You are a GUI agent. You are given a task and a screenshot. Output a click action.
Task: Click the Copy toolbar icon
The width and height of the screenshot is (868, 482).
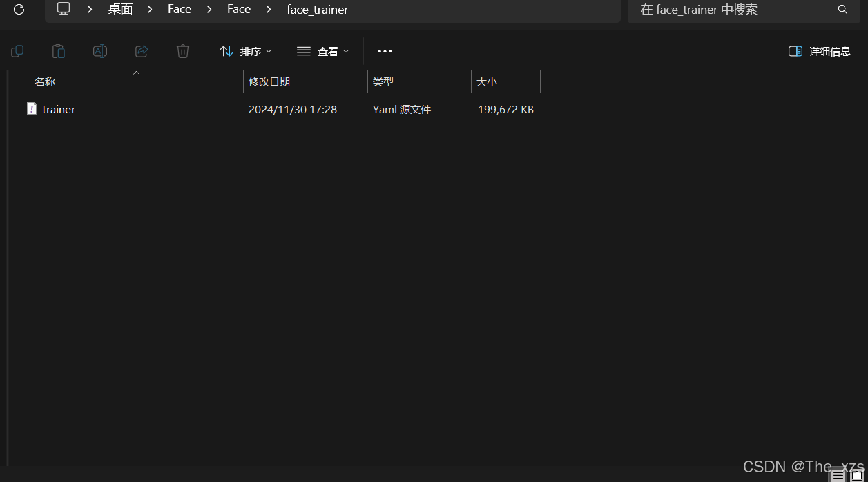(x=17, y=51)
